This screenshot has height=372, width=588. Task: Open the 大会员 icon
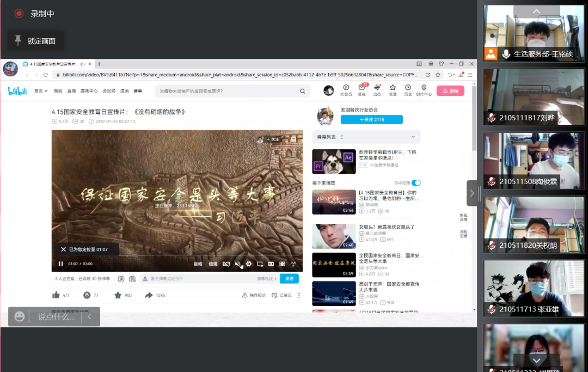[346, 90]
